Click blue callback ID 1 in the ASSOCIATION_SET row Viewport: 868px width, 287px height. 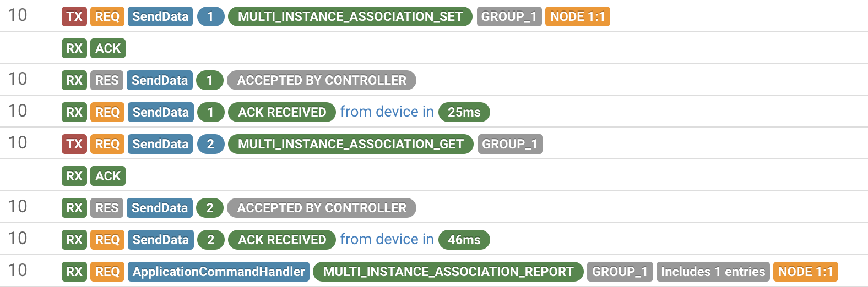click(210, 16)
